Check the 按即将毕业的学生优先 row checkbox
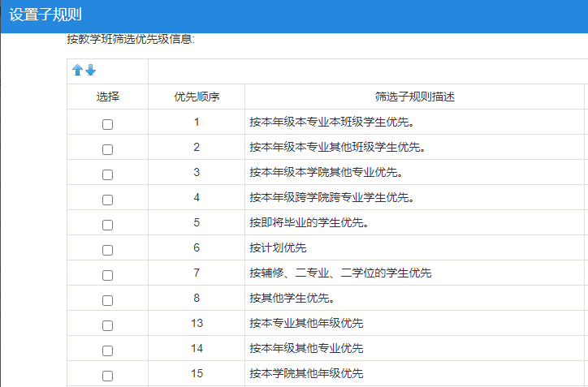 107,225
